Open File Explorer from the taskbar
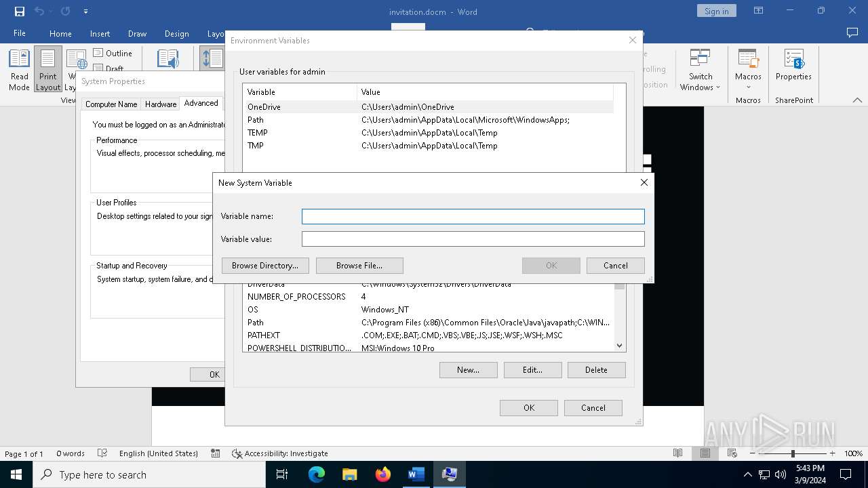The image size is (868, 488). click(350, 474)
